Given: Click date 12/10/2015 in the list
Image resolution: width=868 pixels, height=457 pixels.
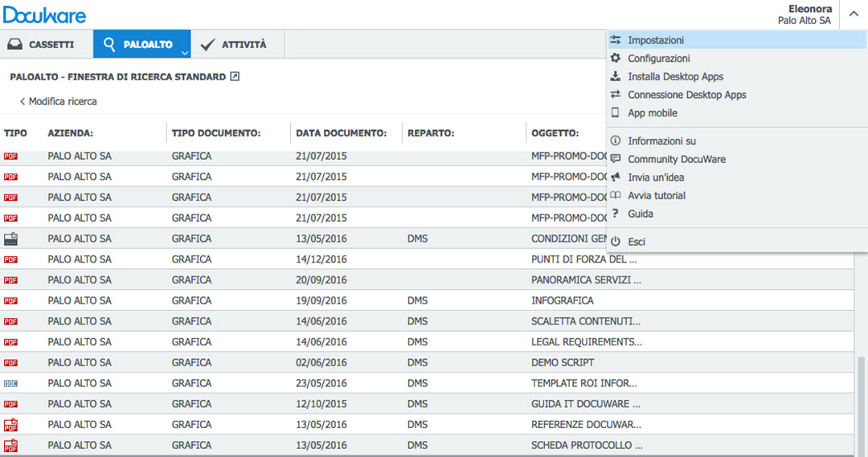Looking at the screenshot, I should [321, 404].
